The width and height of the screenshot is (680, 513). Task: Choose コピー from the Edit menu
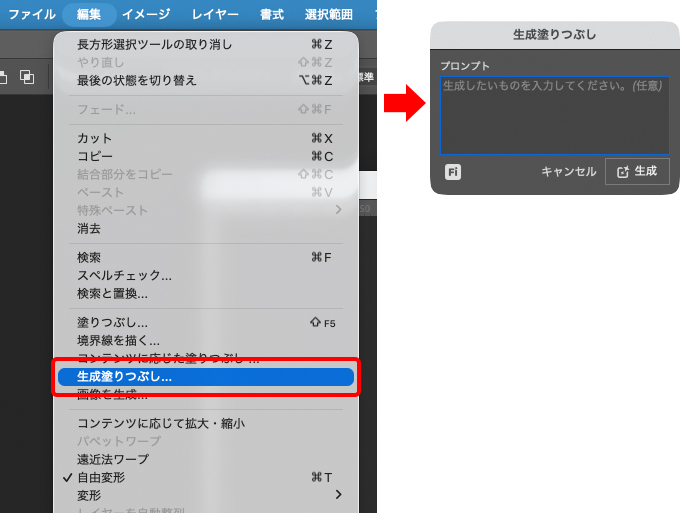pyautogui.click(x=95, y=156)
